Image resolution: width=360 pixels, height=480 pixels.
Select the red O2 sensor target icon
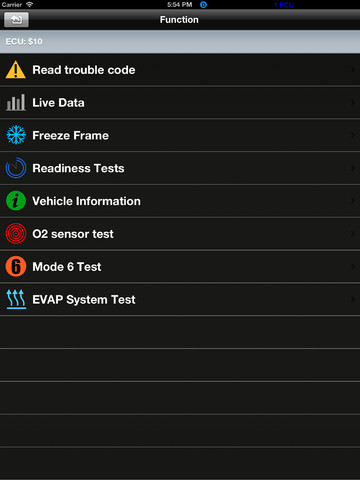tap(16, 233)
